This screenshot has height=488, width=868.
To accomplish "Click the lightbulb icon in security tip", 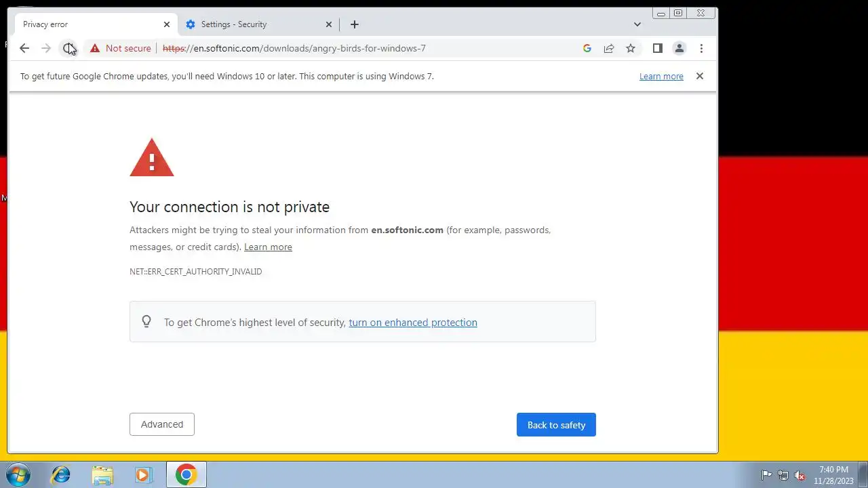I will pos(146,322).
